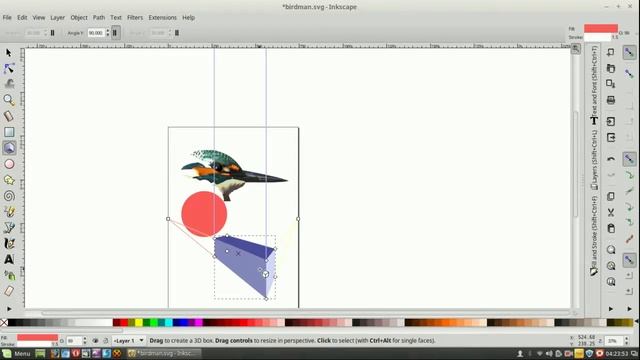The height and width of the screenshot is (360, 640).
Task: Select the Ellipse circle tool
Action: click(x=9, y=164)
